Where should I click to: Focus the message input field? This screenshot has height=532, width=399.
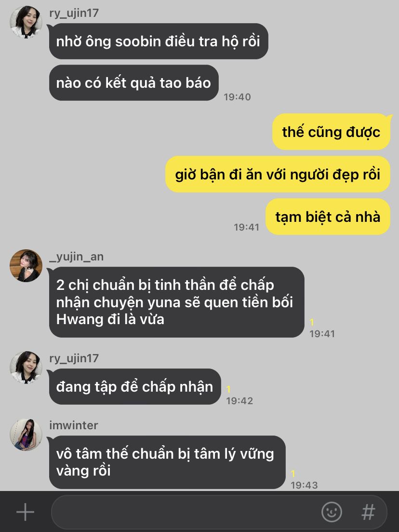coord(219,512)
